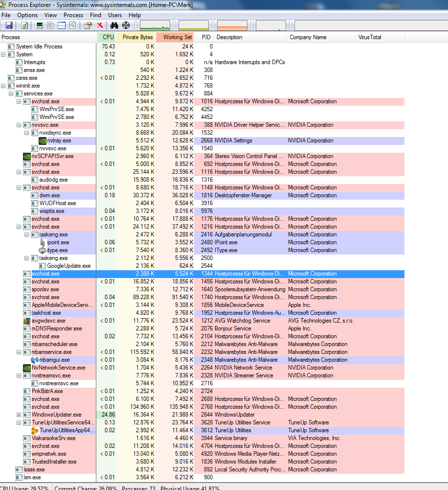
Task: Open process Properties toolbar icon
Action: [x=88, y=25]
